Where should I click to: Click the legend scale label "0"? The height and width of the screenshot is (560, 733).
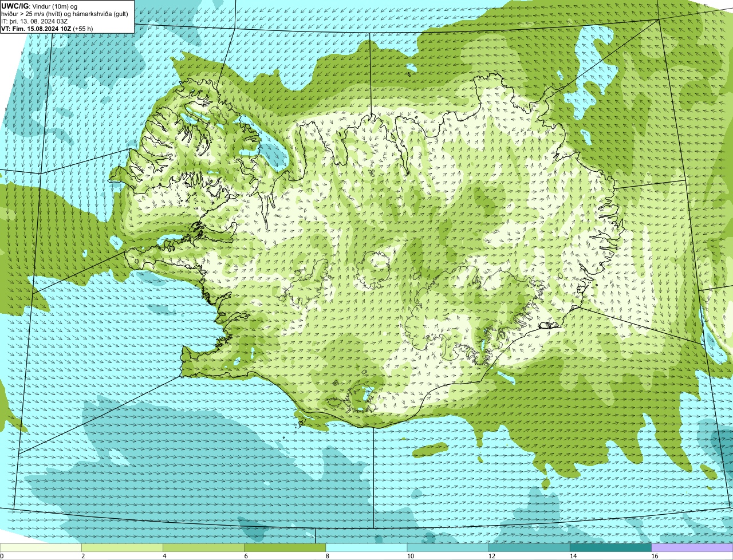click(2, 556)
